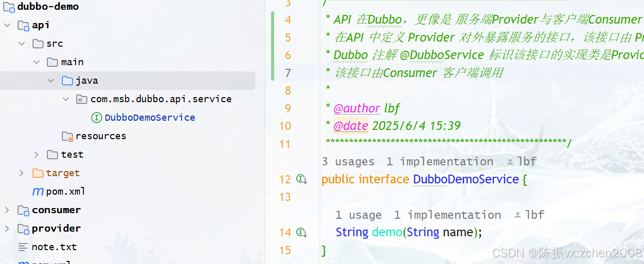644x264 pixels.
Task: Select the target folder label
Action: (x=63, y=173)
